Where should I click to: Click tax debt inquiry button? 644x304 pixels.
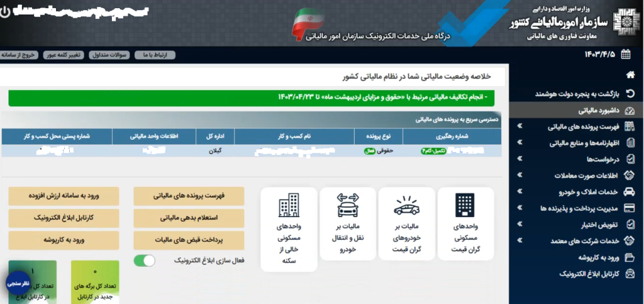click(x=189, y=218)
